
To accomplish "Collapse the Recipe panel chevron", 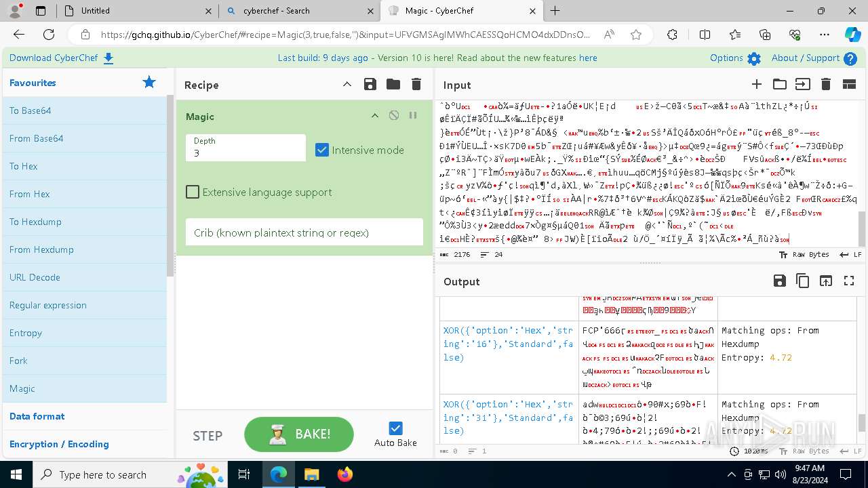I will [x=347, y=84].
